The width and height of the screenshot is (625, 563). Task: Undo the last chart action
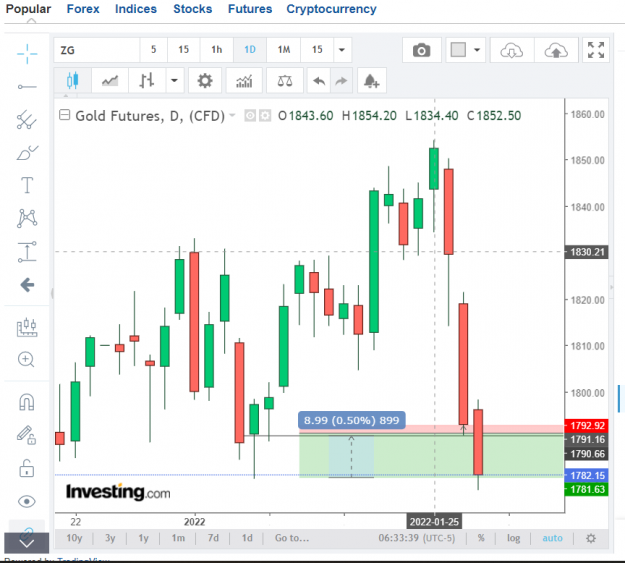coord(319,81)
